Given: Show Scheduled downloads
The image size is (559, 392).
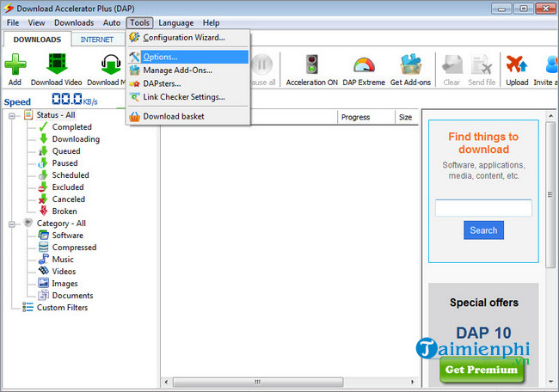Looking at the screenshot, I should coord(71,175).
